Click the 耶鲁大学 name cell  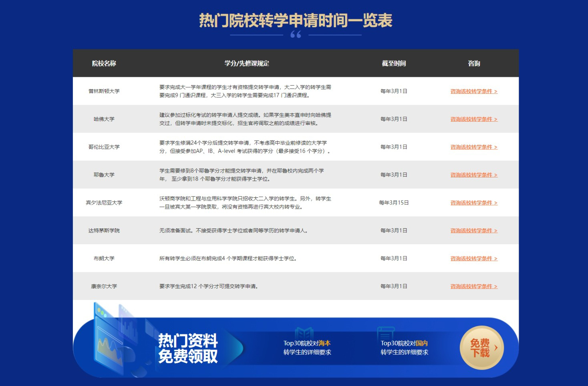(104, 175)
